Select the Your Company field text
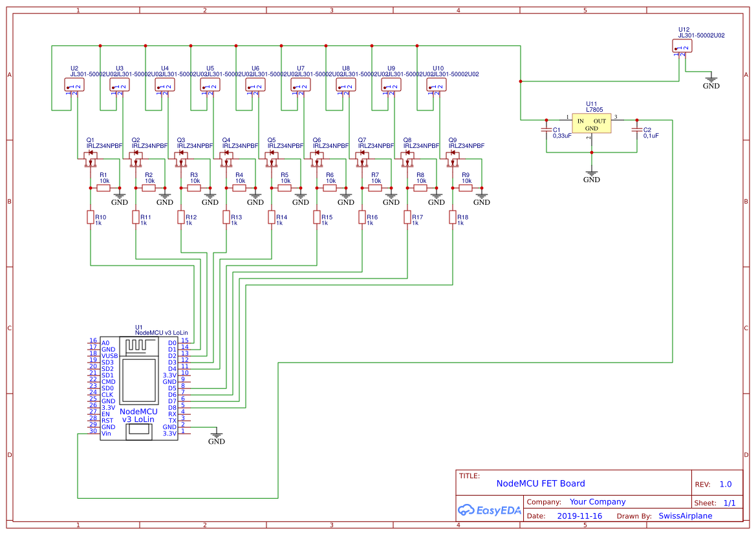This screenshot has height=535, width=756. click(598, 502)
